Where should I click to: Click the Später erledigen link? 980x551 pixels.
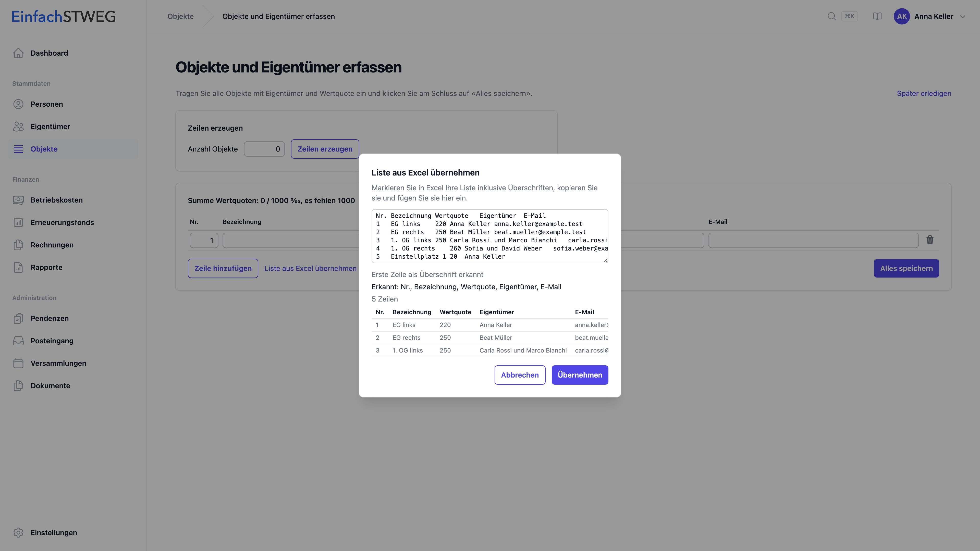tap(924, 94)
